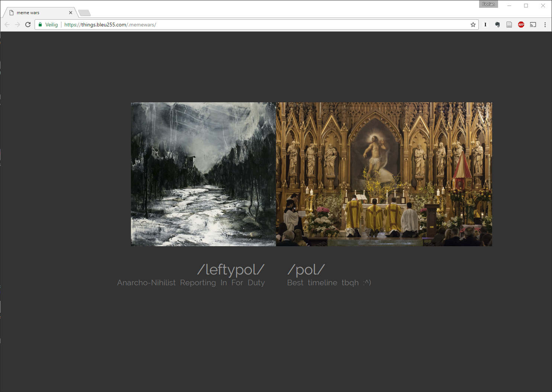The image size is (552, 392).
Task: Go back using the back arrow
Action: (7, 25)
